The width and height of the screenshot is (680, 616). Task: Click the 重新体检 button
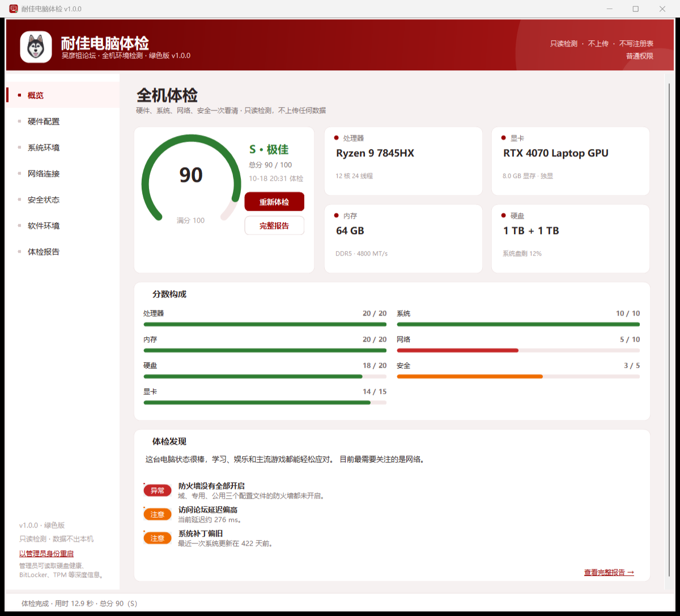point(274,202)
